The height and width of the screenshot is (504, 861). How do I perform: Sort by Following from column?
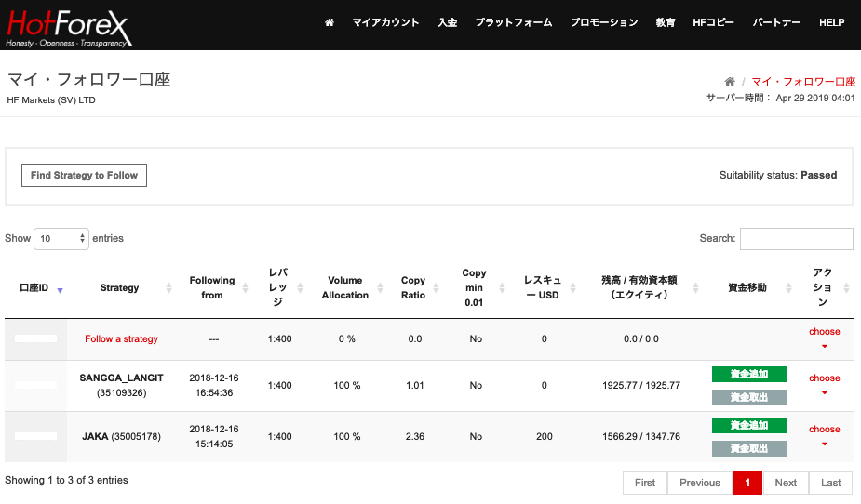pyautogui.click(x=245, y=288)
